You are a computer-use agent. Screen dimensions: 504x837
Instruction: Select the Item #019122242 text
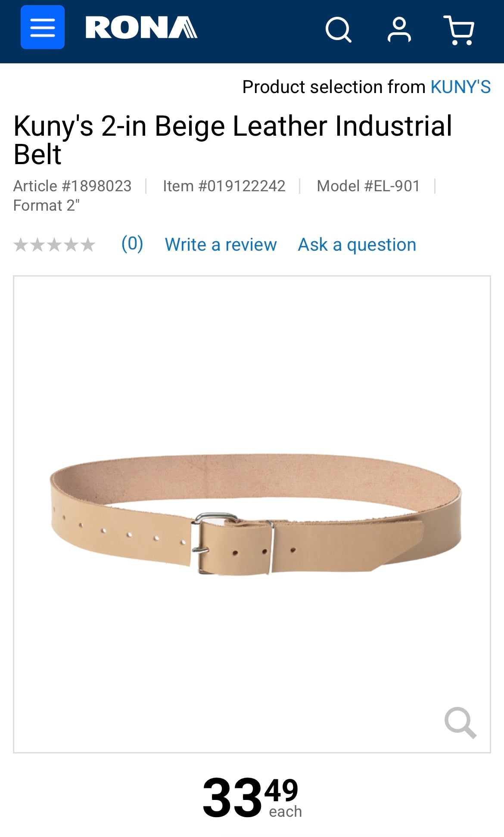224,186
